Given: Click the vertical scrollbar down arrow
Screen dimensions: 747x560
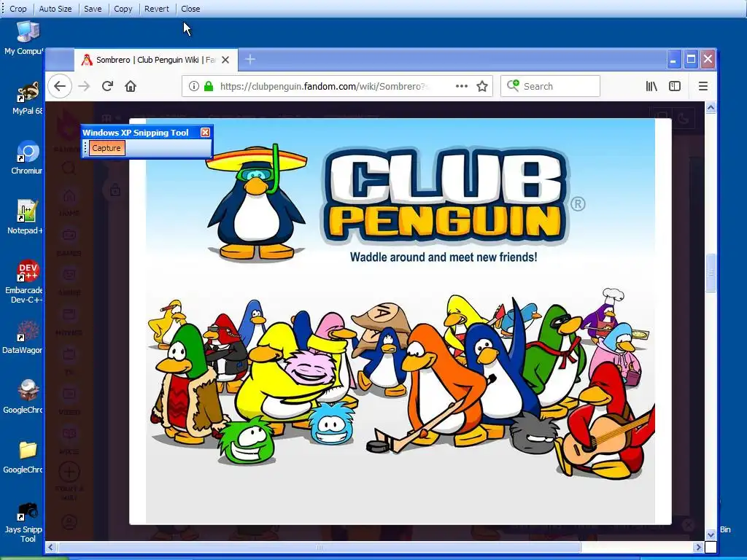Looking at the screenshot, I should (711, 534).
